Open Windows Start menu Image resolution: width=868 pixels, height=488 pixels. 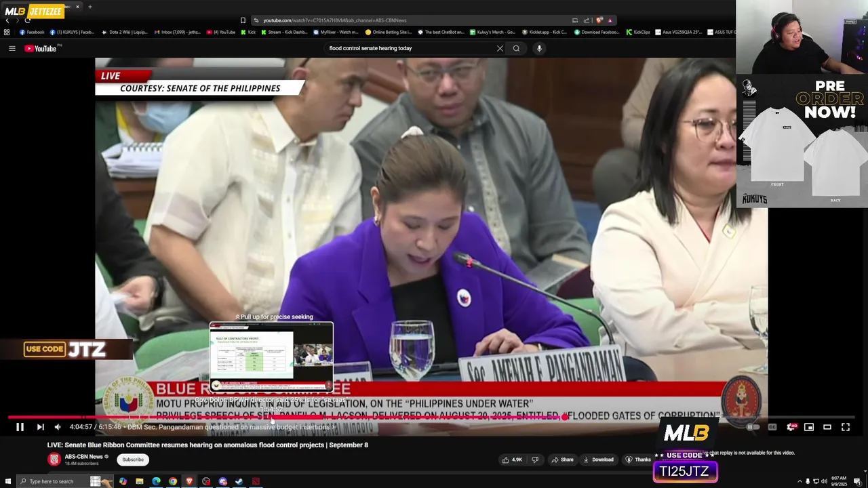[x=8, y=481]
